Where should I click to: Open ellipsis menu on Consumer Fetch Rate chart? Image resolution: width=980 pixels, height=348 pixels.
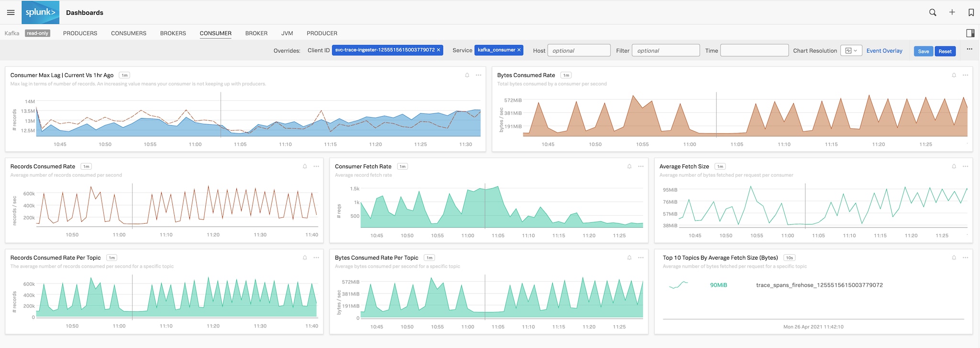click(x=641, y=166)
